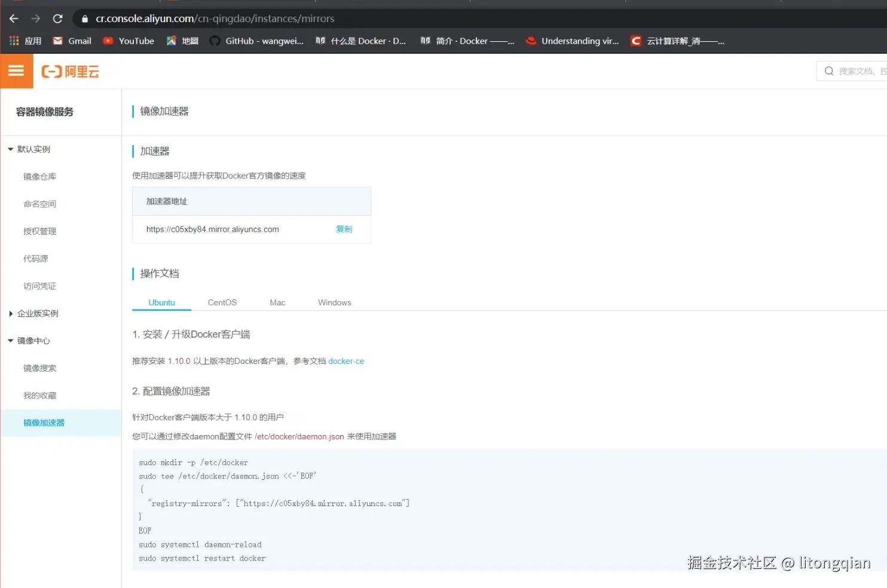Click the '1. 安装 / 升级Docker客户端' heading
887x588 pixels.
point(191,335)
